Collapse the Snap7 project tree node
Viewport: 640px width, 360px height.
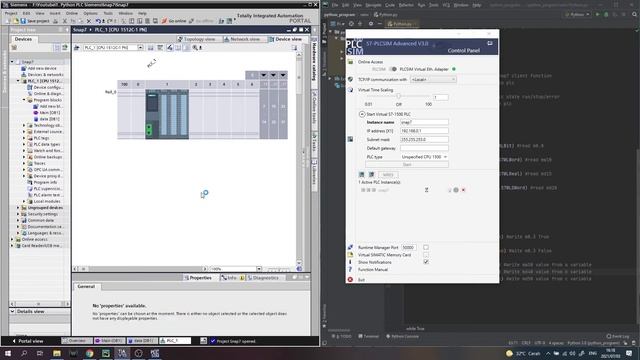coord(12,62)
